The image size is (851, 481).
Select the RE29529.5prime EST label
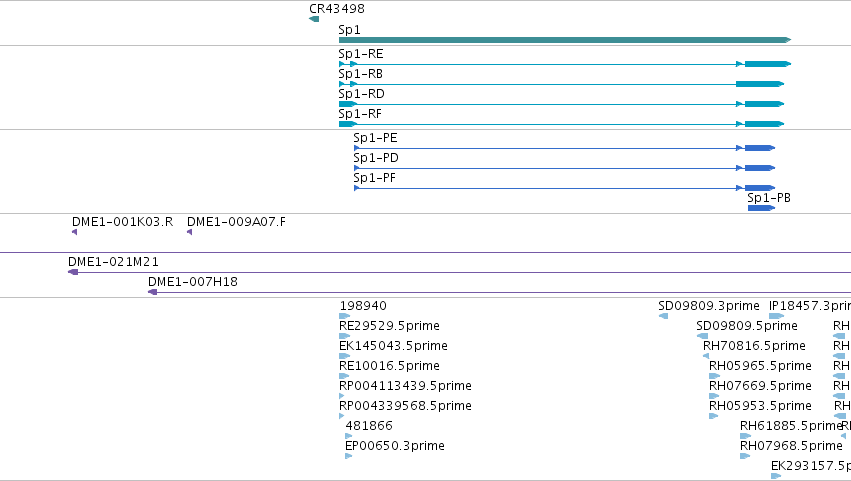389,326
